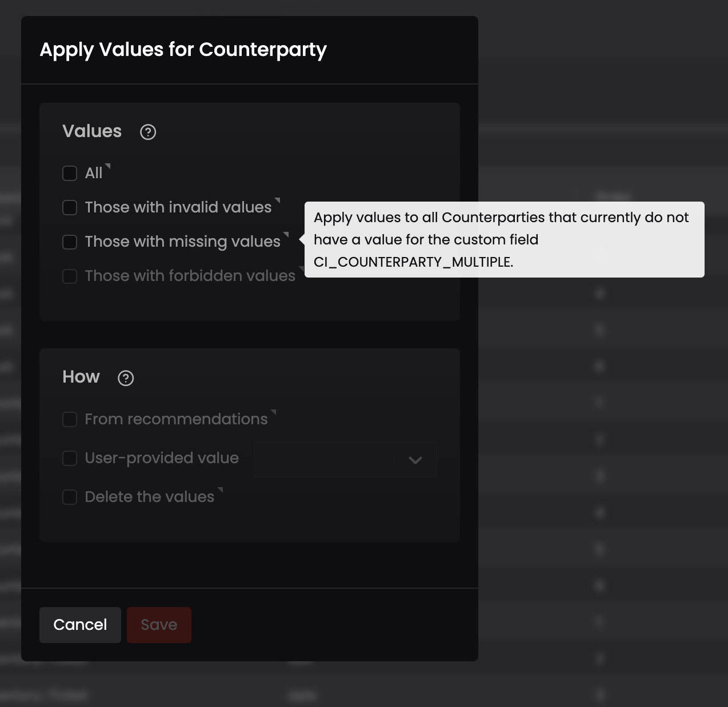
Task: Click the corner marker after Delete the values
Action: tap(221, 490)
